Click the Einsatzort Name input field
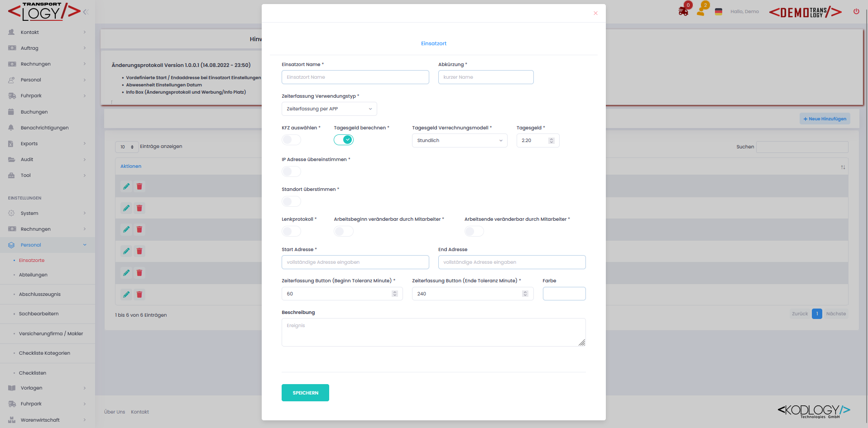The height and width of the screenshot is (428, 868). 355,77
